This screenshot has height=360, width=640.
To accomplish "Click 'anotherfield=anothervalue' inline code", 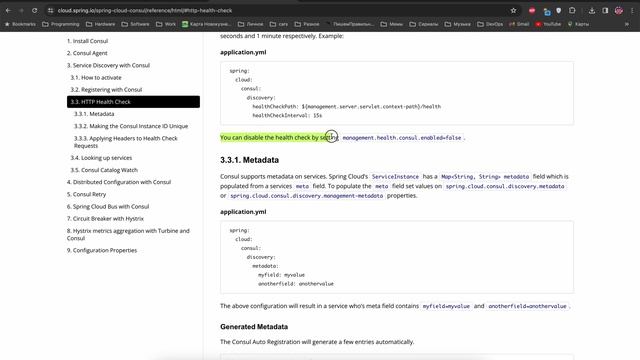I will click(x=527, y=306).
